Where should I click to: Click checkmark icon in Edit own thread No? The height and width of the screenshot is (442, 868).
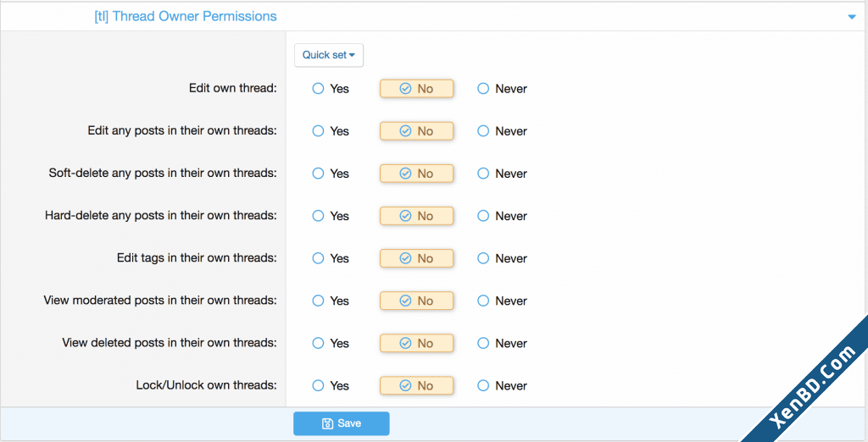(x=405, y=89)
